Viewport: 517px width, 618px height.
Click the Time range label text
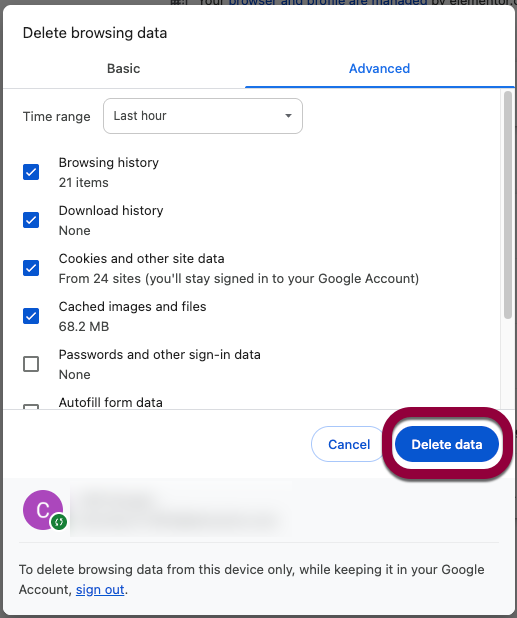click(x=56, y=117)
